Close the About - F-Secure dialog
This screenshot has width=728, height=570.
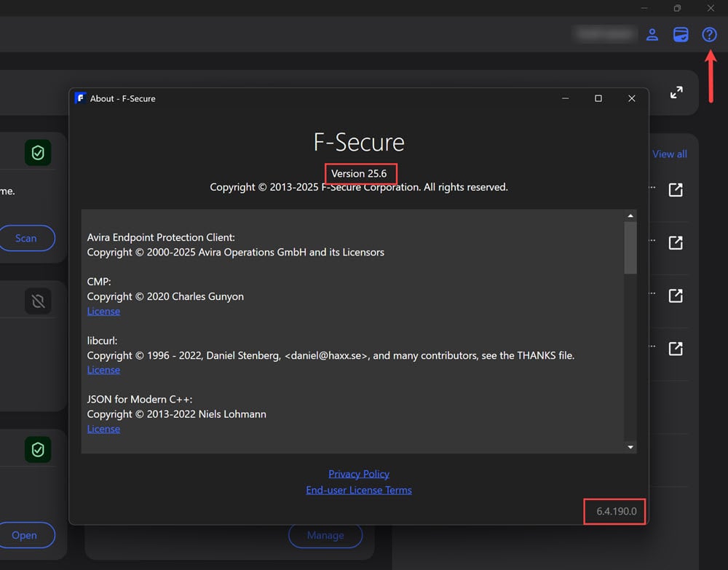[x=631, y=98]
